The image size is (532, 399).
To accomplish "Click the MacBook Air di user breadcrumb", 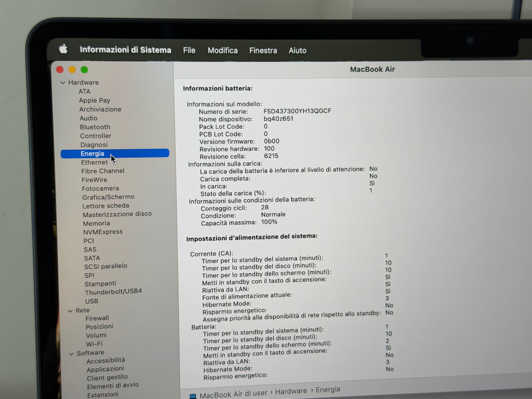I will 234,394.
